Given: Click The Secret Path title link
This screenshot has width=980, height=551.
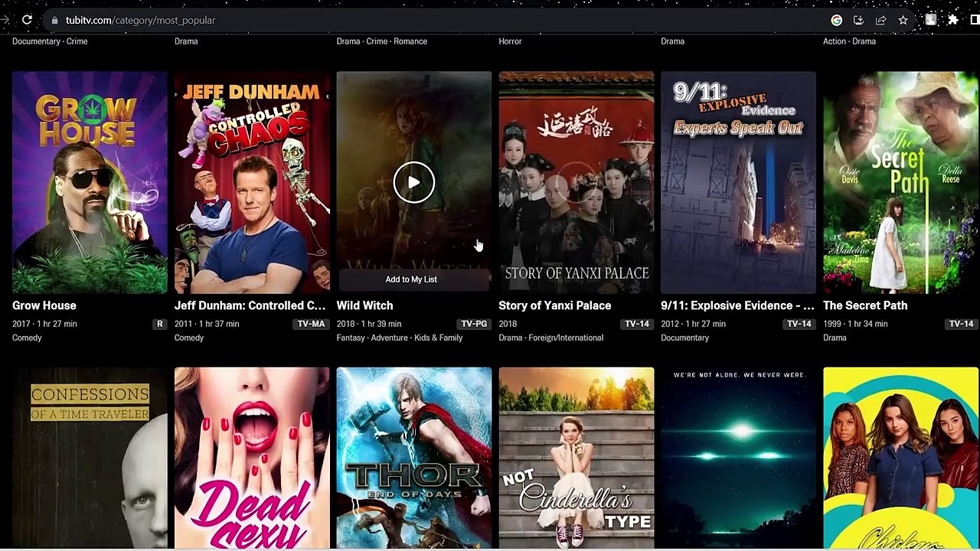Looking at the screenshot, I should 865,305.
